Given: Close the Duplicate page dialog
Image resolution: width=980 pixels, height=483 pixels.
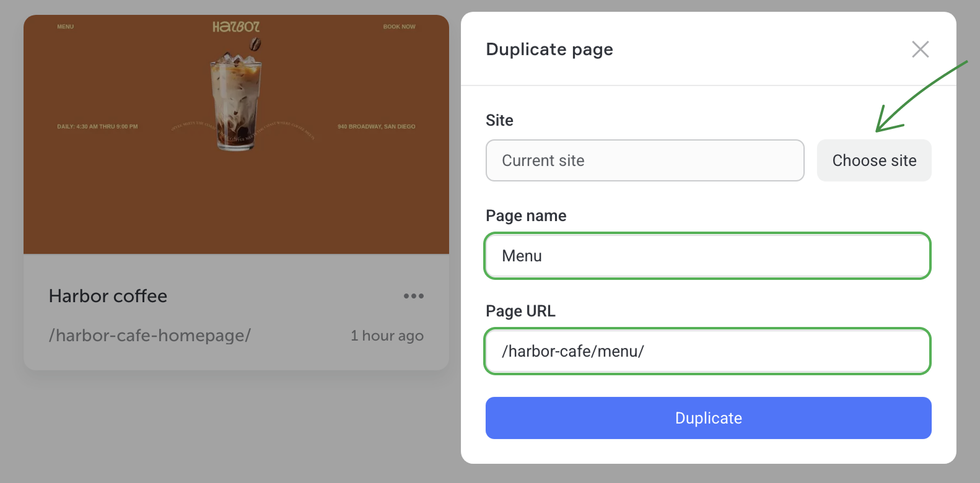Looking at the screenshot, I should click(x=920, y=50).
